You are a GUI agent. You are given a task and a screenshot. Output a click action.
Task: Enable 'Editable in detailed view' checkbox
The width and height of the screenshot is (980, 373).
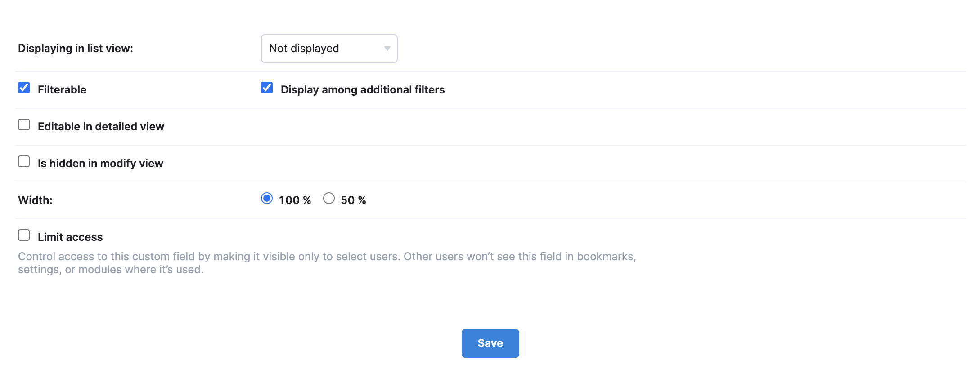(x=24, y=124)
